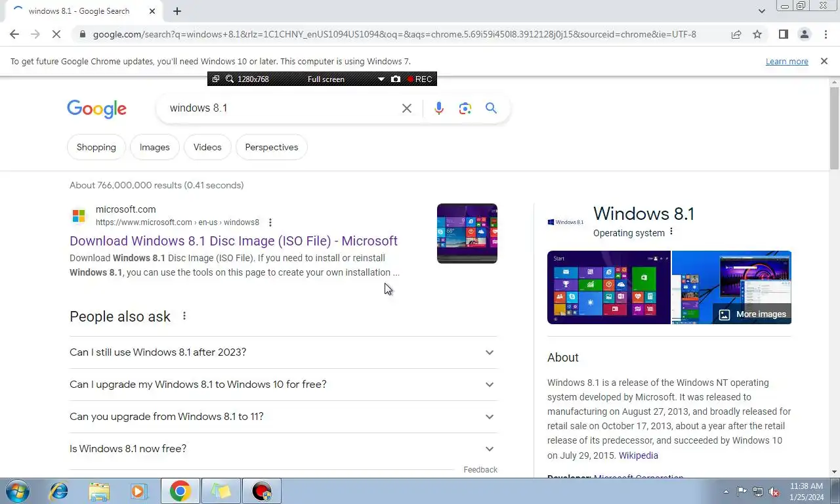Go to the Google logo homepage
The height and width of the screenshot is (504, 840).
pyautogui.click(x=96, y=109)
